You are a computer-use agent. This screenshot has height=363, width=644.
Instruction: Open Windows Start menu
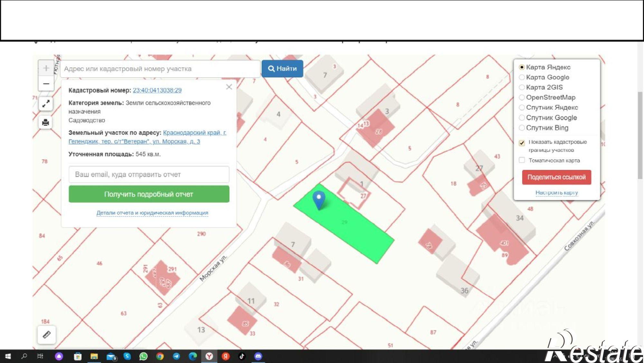pos(8,356)
